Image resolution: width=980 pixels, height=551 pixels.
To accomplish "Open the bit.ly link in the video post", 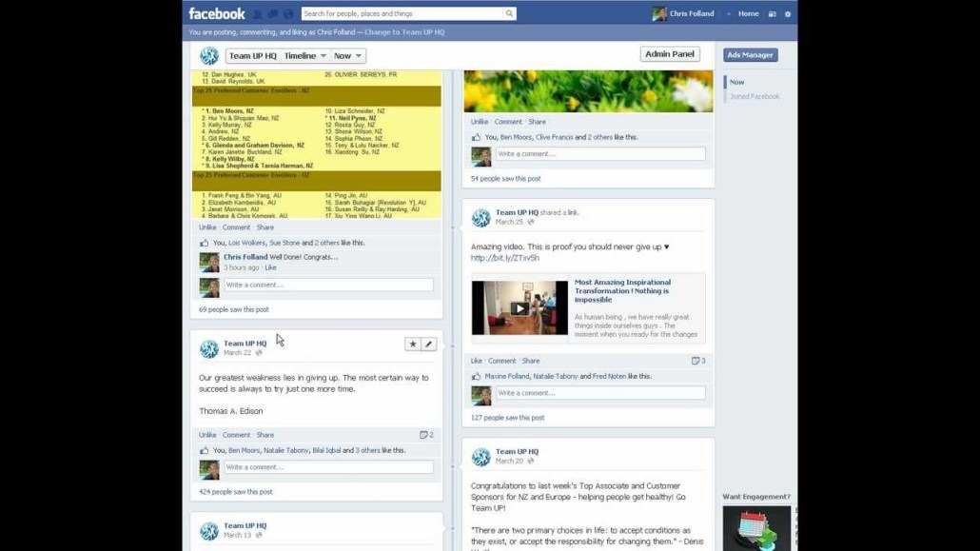I will click(x=505, y=258).
